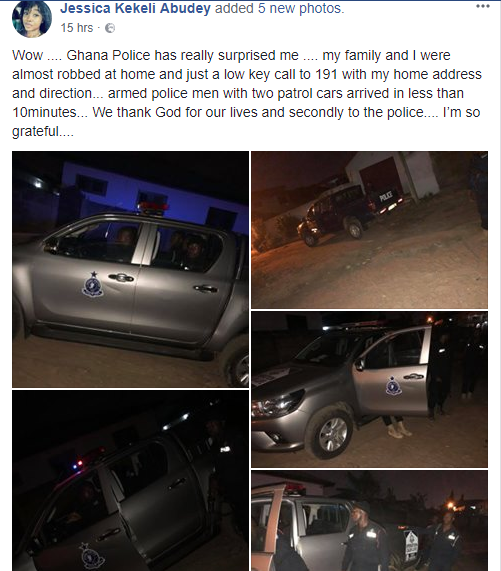Click the police crest in bottom-left dark photo

[x=91, y=556]
